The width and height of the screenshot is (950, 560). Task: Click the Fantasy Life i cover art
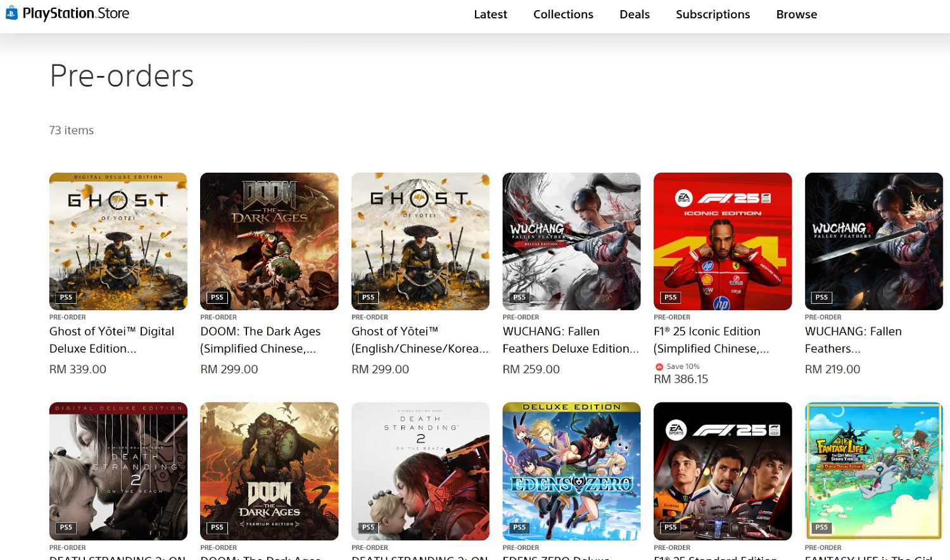point(873,471)
